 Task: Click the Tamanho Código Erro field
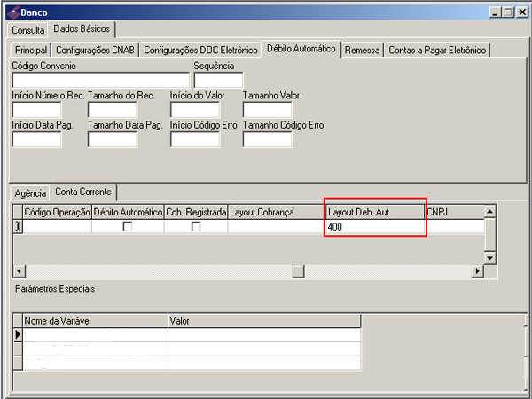pyautogui.click(x=267, y=139)
